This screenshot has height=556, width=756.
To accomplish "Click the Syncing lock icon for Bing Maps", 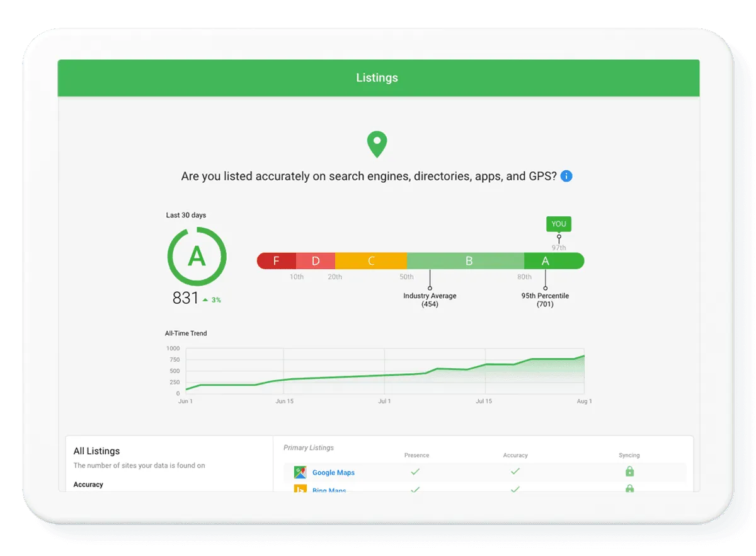I will [629, 489].
